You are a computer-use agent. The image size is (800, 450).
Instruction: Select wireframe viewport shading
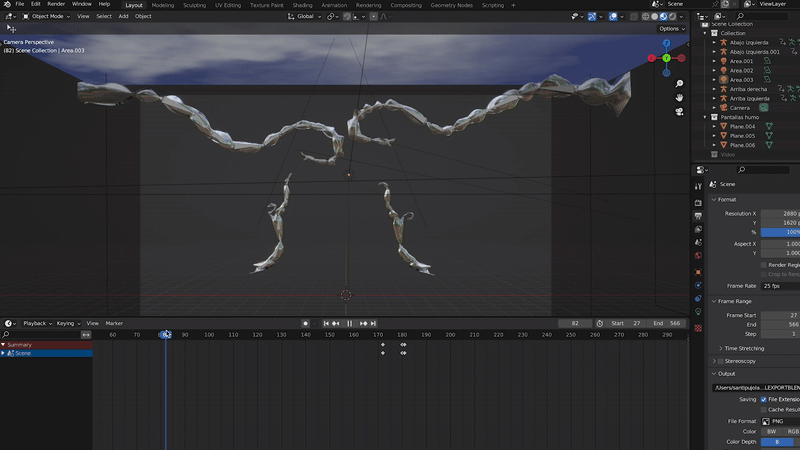pos(645,16)
